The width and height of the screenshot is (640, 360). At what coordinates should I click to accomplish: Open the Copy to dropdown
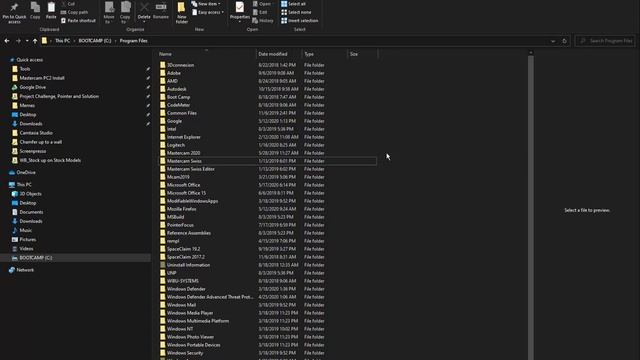click(125, 13)
